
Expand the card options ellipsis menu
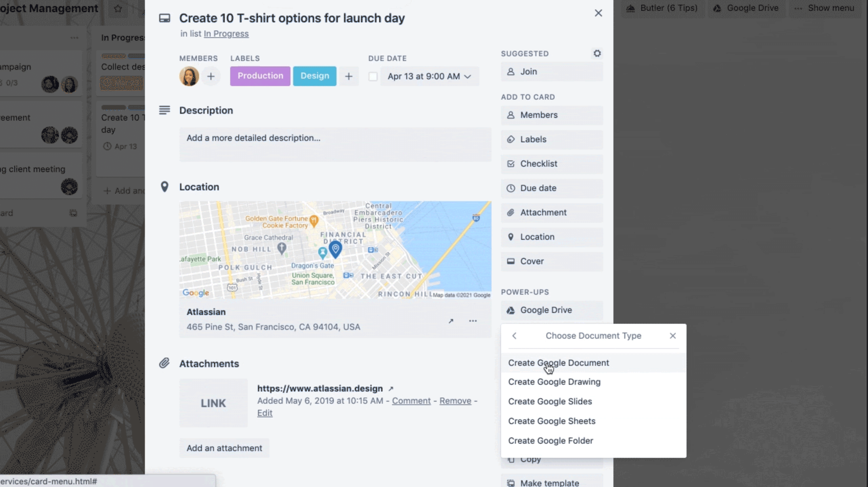[x=473, y=321]
